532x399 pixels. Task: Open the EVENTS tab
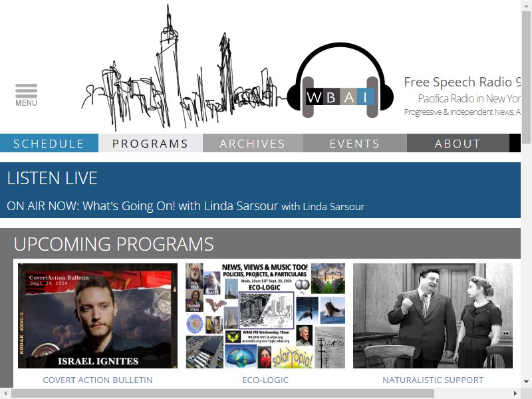(x=355, y=143)
